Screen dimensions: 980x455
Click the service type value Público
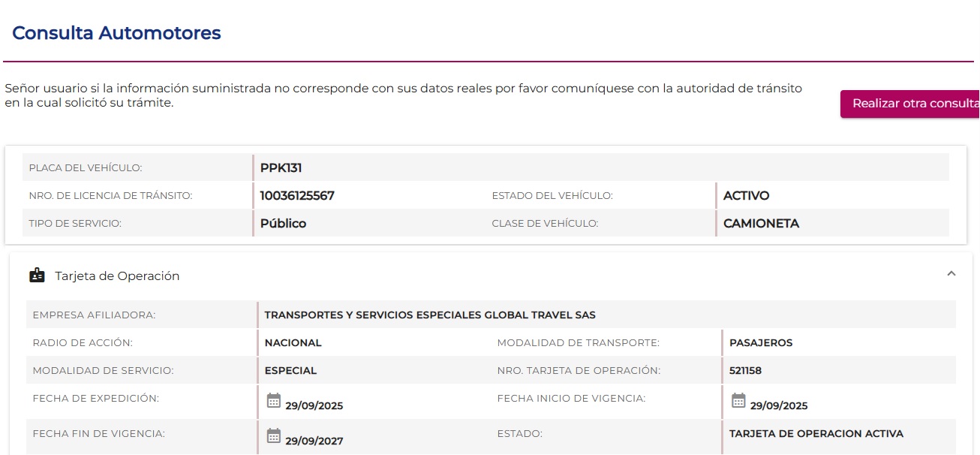click(283, 224)
